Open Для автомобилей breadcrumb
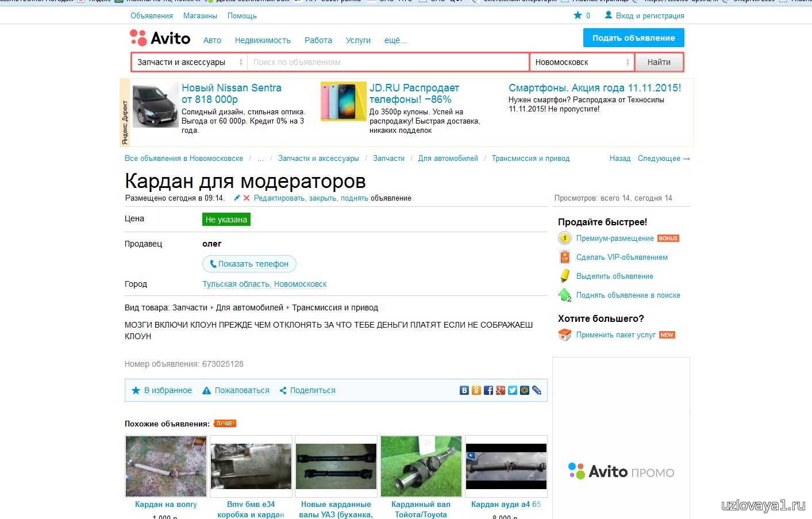 tap(448, 158)
